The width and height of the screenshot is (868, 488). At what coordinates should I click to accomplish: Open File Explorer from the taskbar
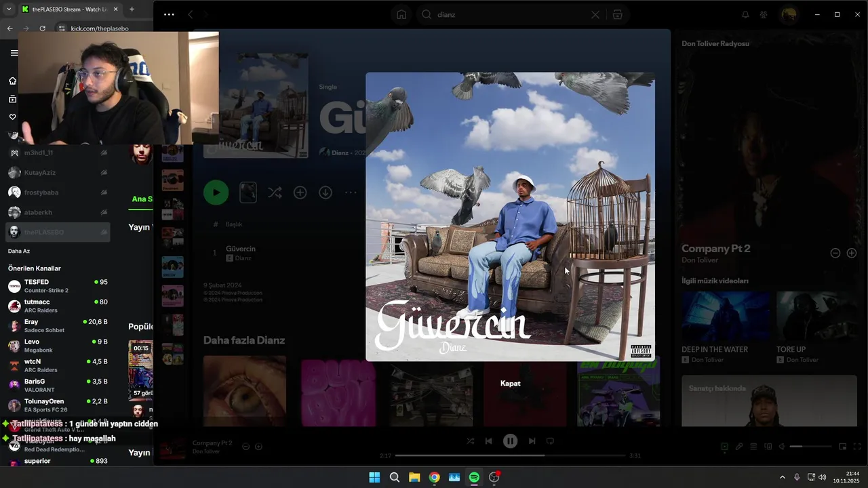414,477
